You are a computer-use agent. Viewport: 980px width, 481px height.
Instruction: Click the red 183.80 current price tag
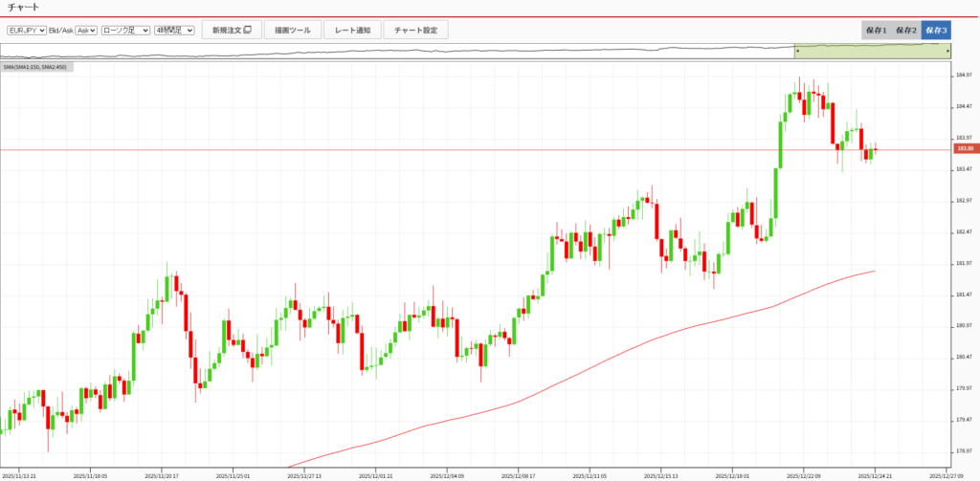click(x=964, y=149)
